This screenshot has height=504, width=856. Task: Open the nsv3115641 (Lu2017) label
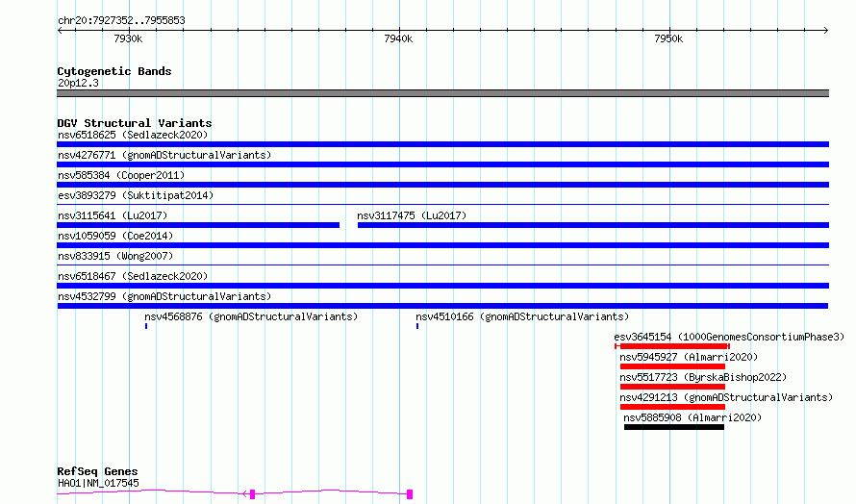coord(113,215)
